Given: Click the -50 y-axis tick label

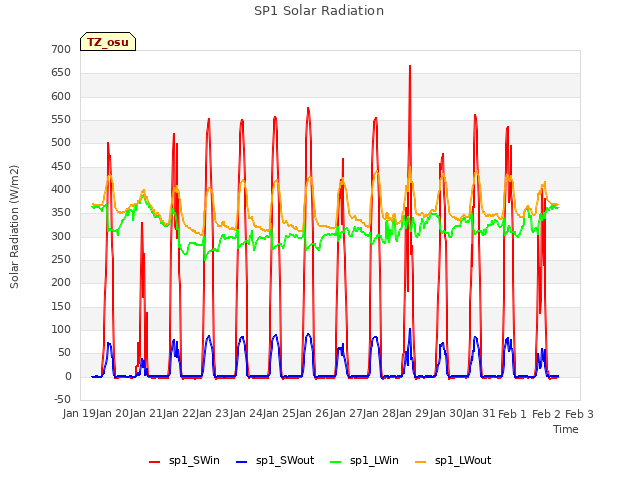Looking at the screenshot, I should [x=62, y=400].
